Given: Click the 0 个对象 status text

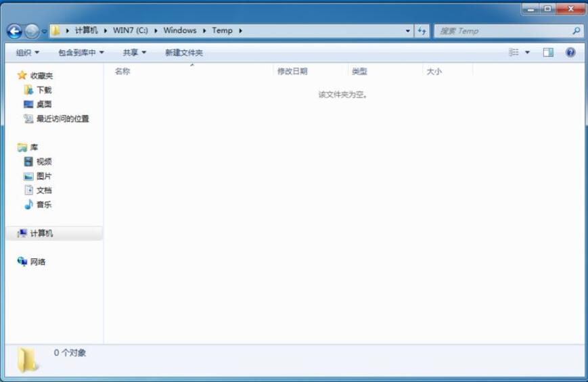Looking at the screenshot, I should pos(70,353).
